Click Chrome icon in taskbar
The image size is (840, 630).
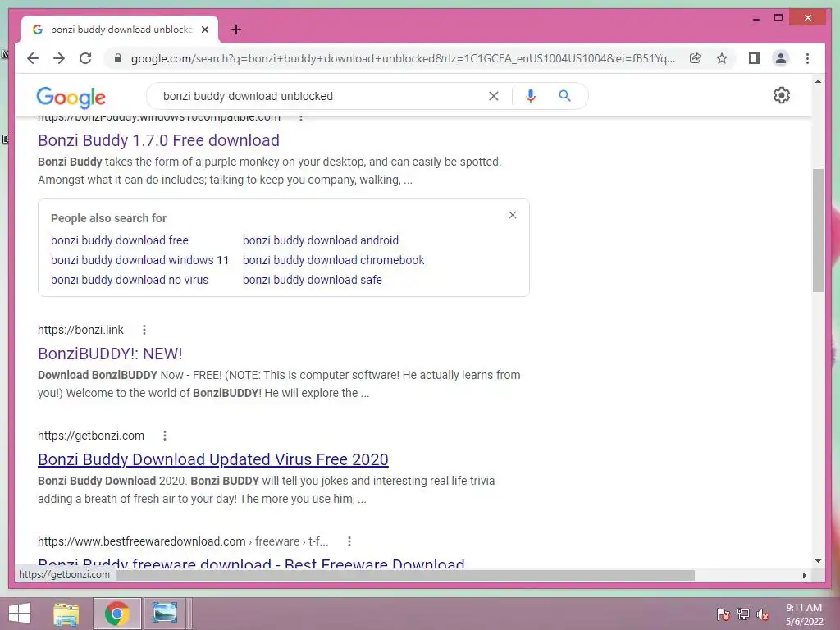117,614
